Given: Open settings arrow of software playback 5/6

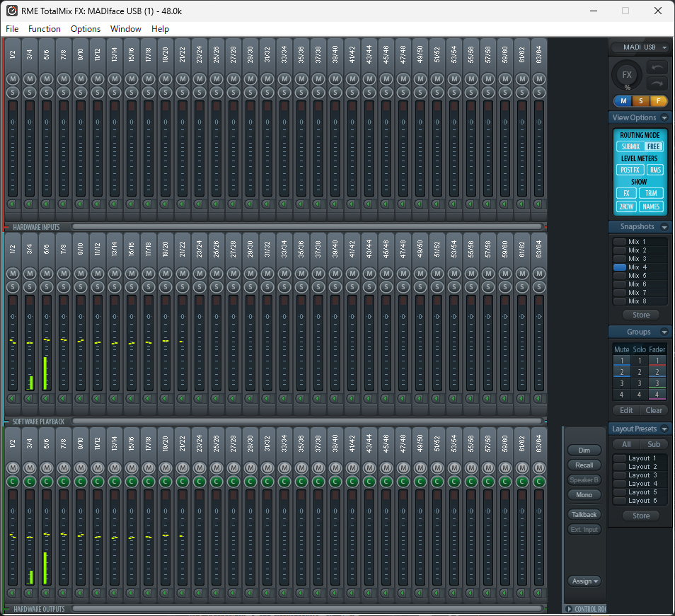Looking at the screenshot, I should tap(45, 398).
